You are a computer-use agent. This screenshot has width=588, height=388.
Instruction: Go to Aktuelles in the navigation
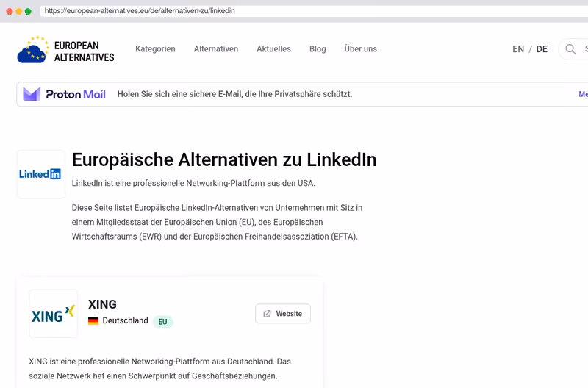[x=273, y=49]
